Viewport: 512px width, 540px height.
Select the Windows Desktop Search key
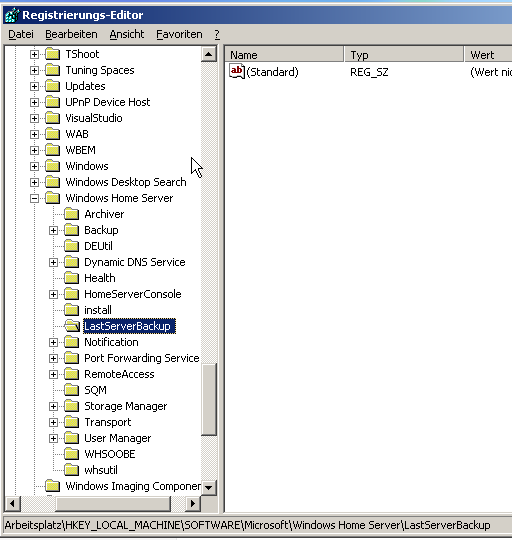pos(126,182)
